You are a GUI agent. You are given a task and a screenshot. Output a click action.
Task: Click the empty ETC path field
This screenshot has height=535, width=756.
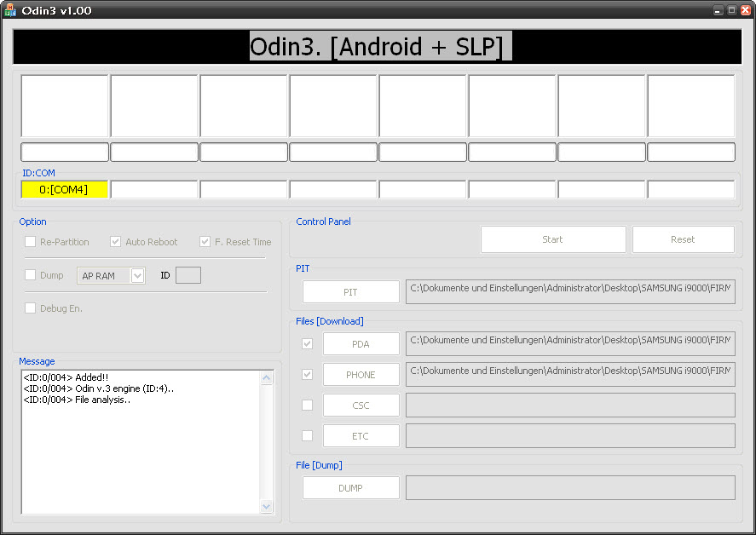(x=570, y=435)
